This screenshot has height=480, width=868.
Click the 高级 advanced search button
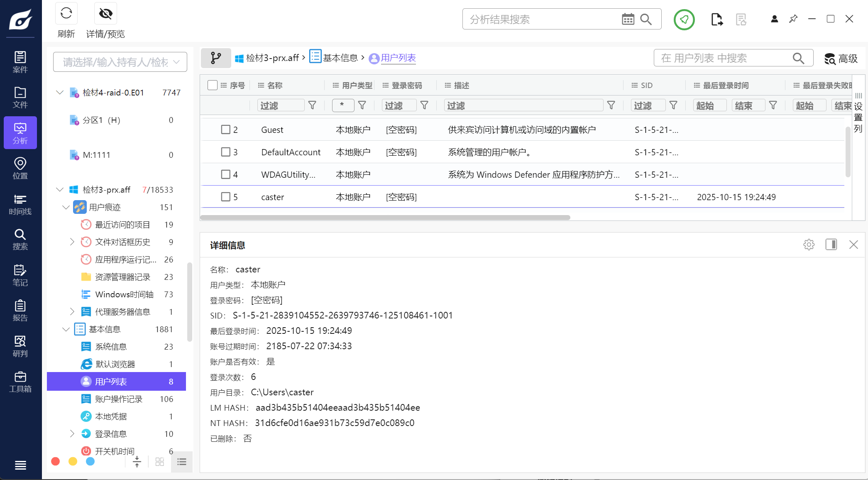coord(841,59)
